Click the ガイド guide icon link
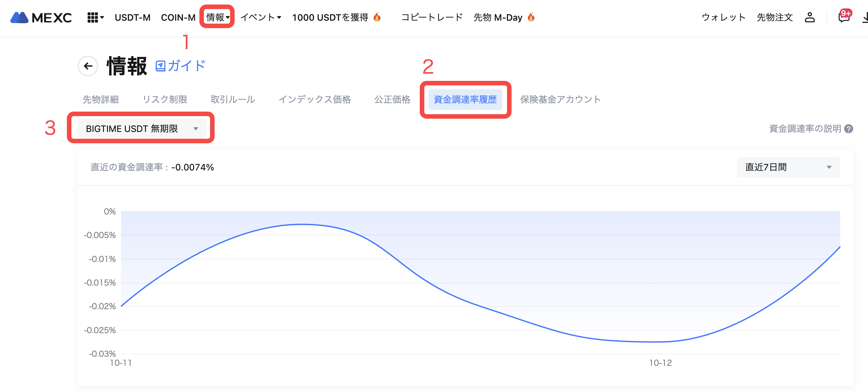868x392 pixels. [180, 66]
